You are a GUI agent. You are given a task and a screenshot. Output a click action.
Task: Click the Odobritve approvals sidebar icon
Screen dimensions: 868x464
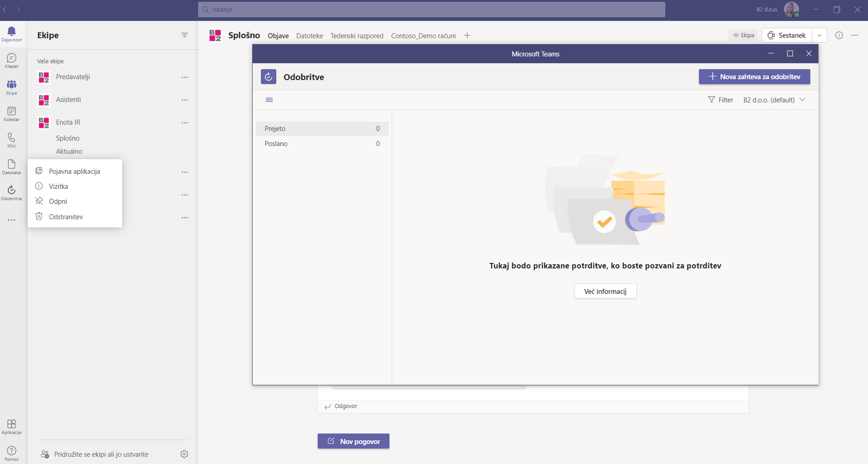click(x=11, y=193)
